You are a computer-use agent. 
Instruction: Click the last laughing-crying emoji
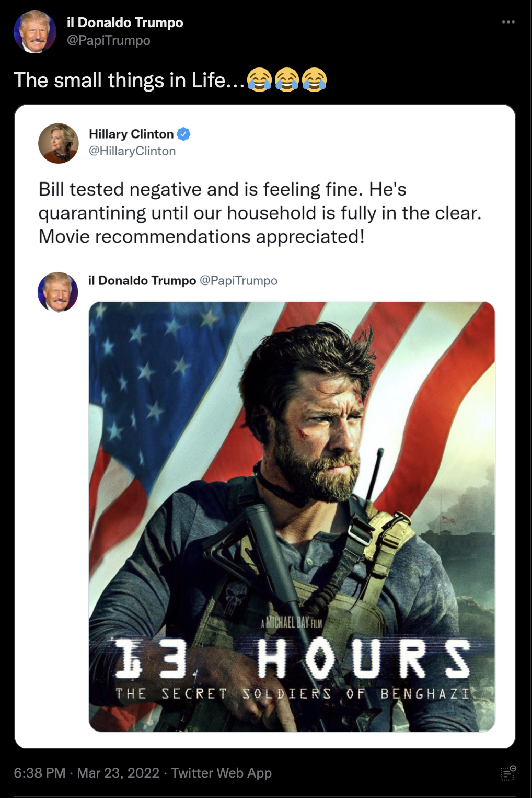(314, 80)
